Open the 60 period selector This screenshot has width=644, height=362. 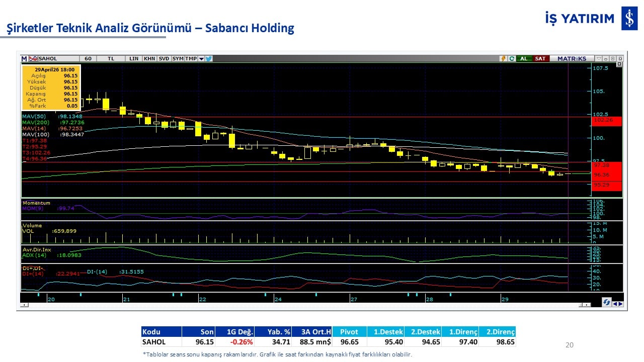pyautogui.click(x=88, y=59)
